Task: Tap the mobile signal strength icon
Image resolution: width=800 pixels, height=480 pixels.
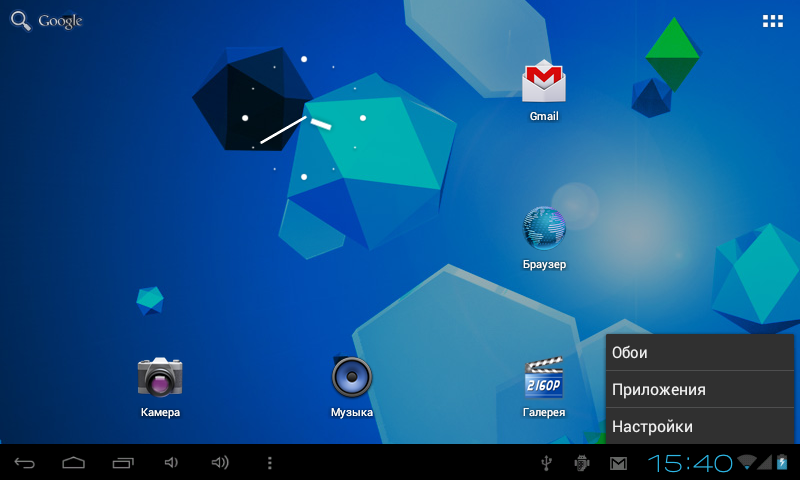Action: pos(764,462)
